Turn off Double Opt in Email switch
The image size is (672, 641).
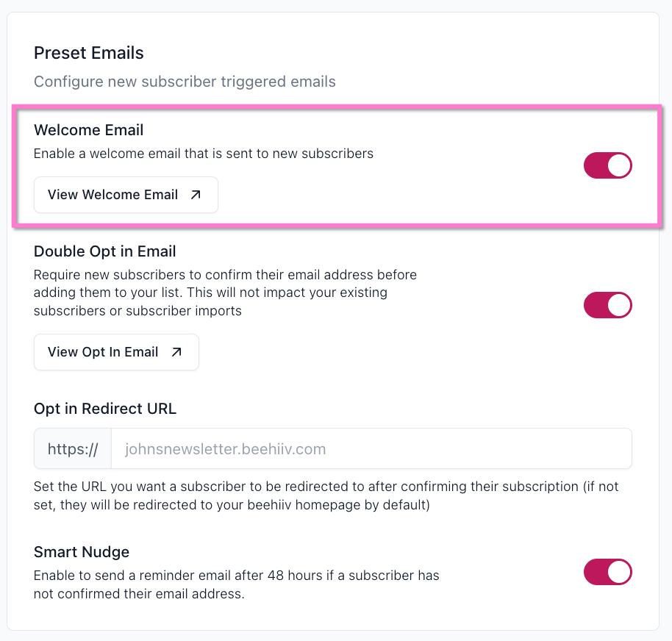(608, 305)
